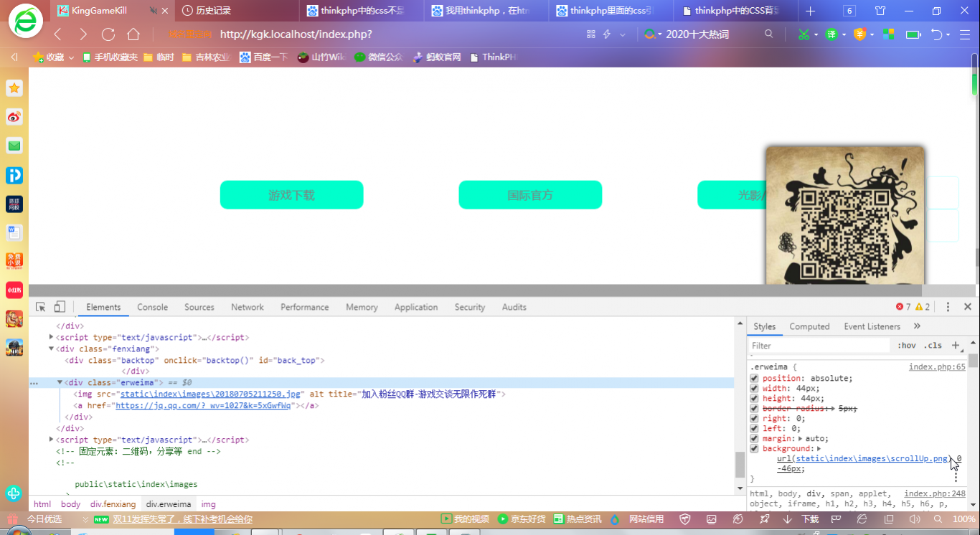Screen dimensions: 980x535
Task: Uncheck the position: absolute property
Action: tap(754, 378)
